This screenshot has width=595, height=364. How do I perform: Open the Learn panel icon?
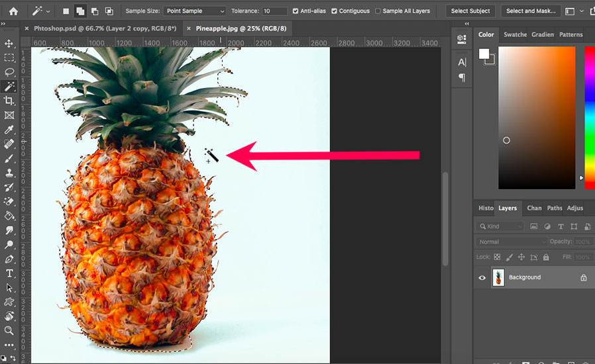pyautogui.click(x=462, y=39)
